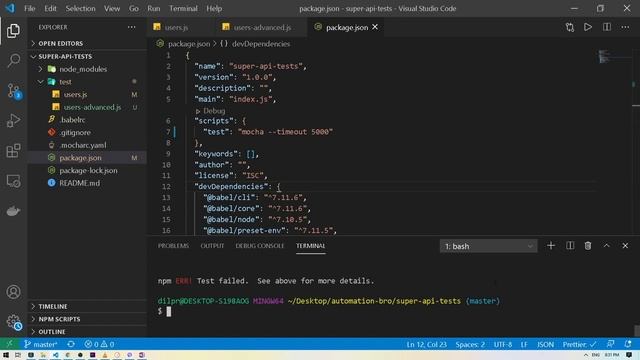Click the Debug code lens above scripts
The height and width of the screenshot is (360, 640).
[x=210, y=111]
